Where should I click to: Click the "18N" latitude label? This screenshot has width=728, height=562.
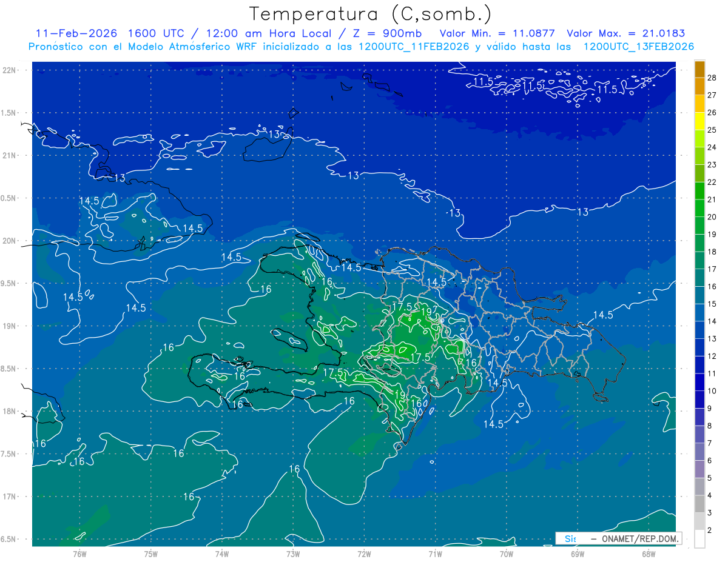[9, 411]
